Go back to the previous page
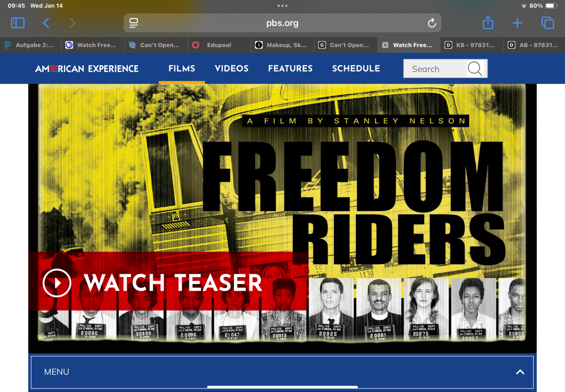The image size is (565, 392). click(x=46, y=23)
